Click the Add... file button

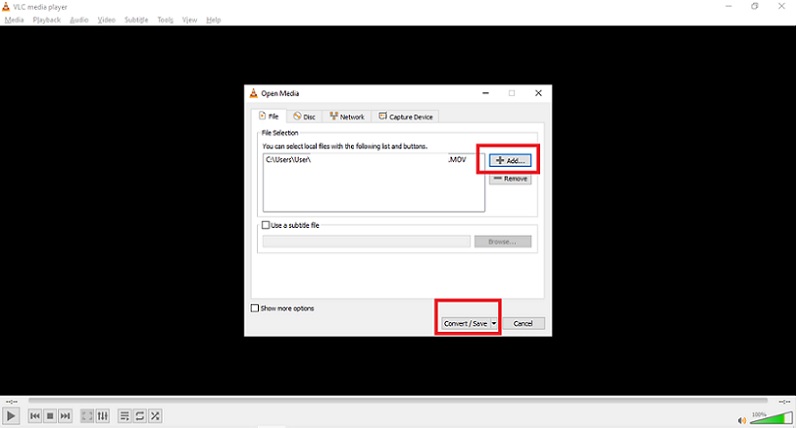click(510, 160)
